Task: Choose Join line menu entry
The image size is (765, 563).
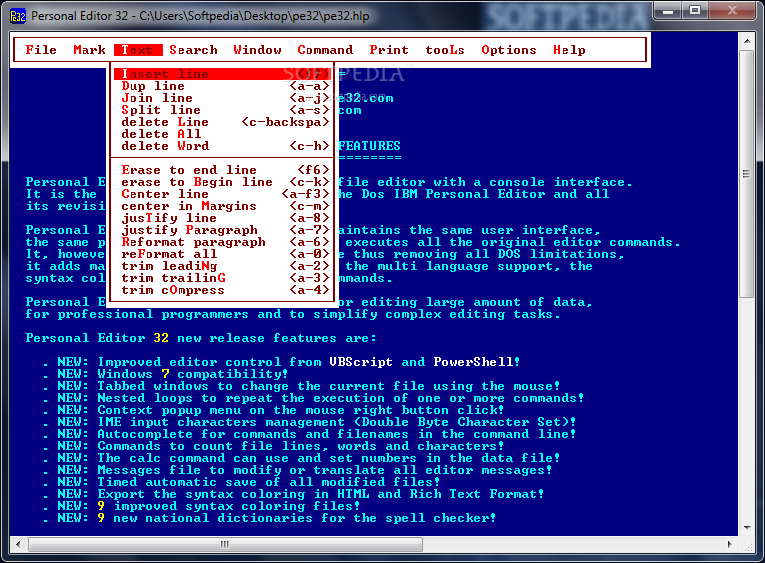Action: pos(222,98)
